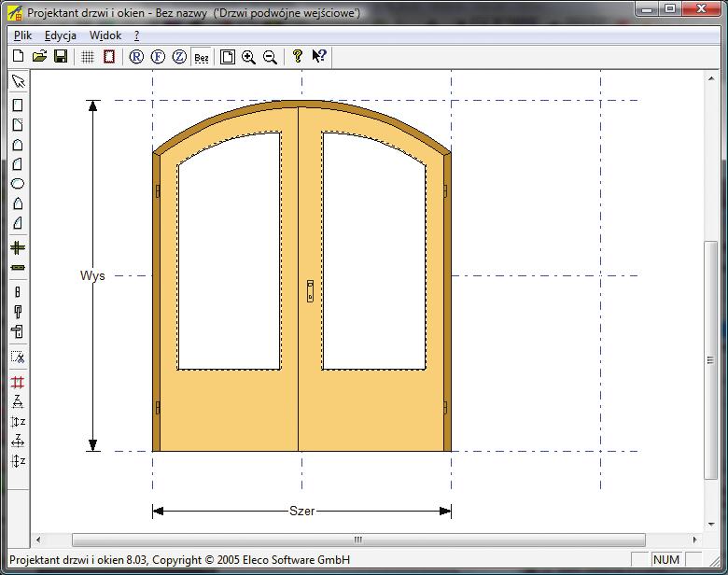Select the pointed arch shape tool
Image resolution: width=728 pixels, height=575 pixels.
[18, 203]
